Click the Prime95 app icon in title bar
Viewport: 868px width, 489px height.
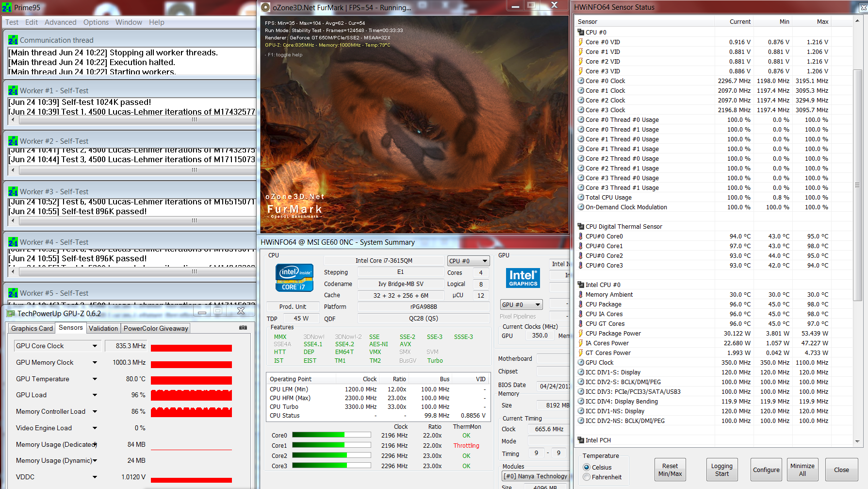(7, 7)
